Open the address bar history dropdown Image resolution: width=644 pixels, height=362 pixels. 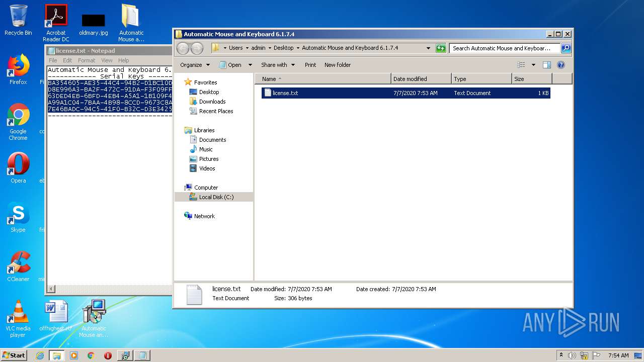tap(428, 48)
